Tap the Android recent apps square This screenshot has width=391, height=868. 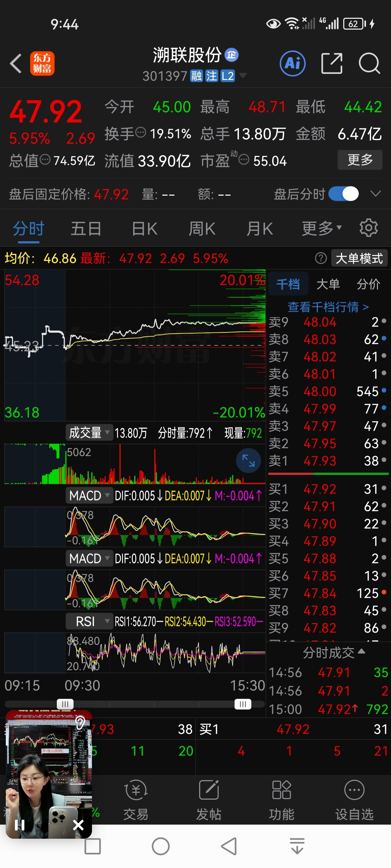click(x=93, y=846)
